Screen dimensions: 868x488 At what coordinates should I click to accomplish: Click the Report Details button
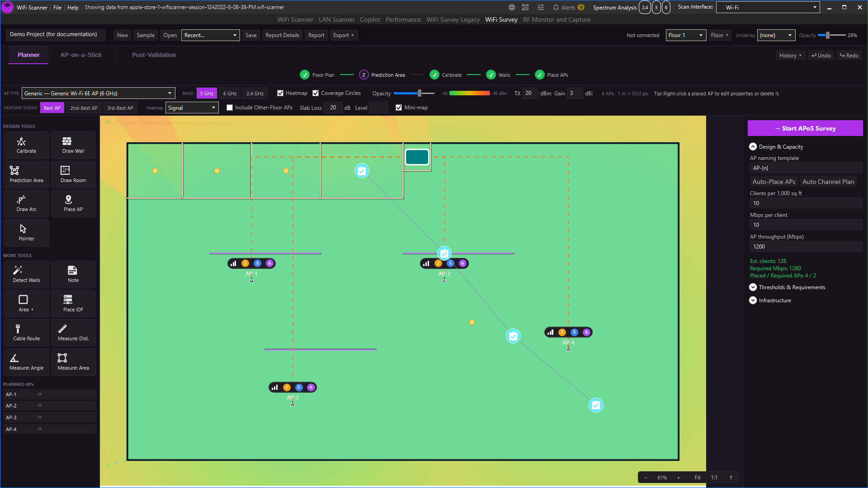click(282, 35)
